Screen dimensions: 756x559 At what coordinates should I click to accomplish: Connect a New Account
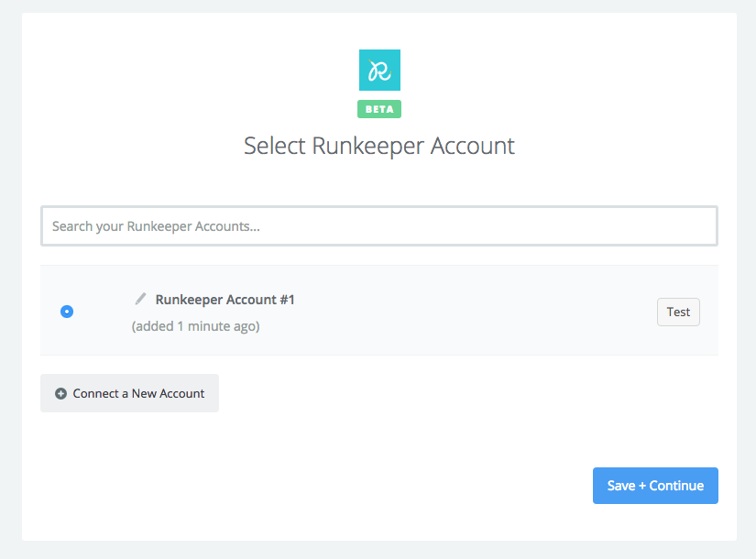(130, 393)
